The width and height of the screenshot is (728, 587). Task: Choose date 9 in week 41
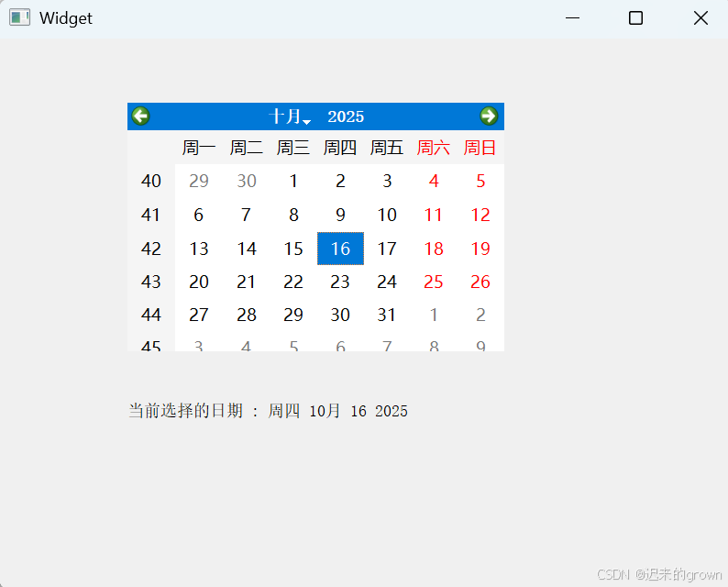coord(340,215)
